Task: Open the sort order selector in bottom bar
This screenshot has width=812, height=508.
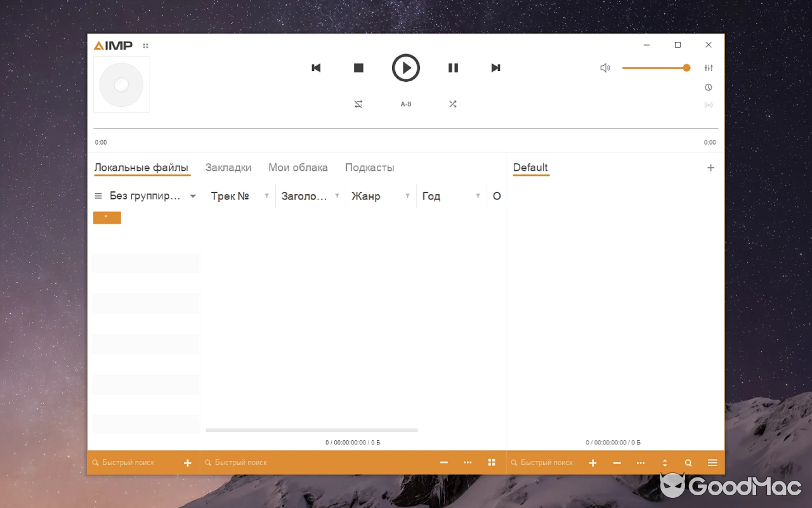Action: point(664,462)
